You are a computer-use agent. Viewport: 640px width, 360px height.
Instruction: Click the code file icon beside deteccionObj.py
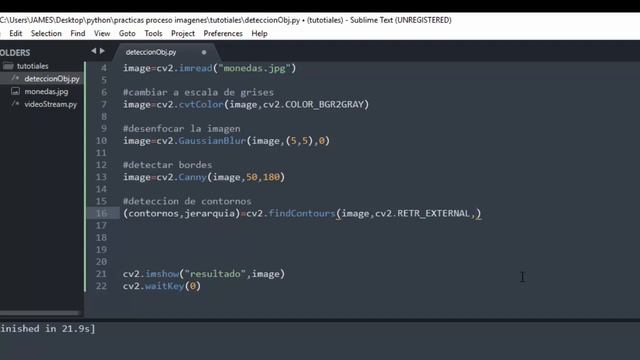tap(15, 78)
